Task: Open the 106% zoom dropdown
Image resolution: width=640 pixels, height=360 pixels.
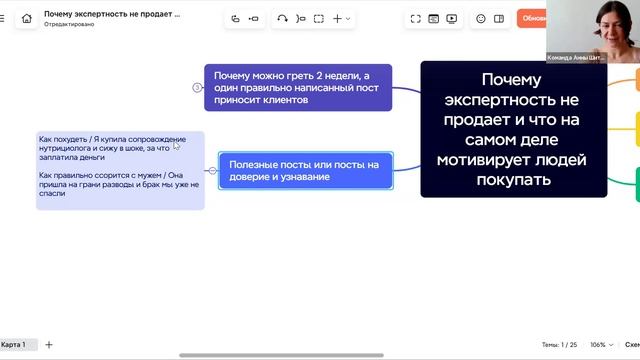Action: [602, 345]
